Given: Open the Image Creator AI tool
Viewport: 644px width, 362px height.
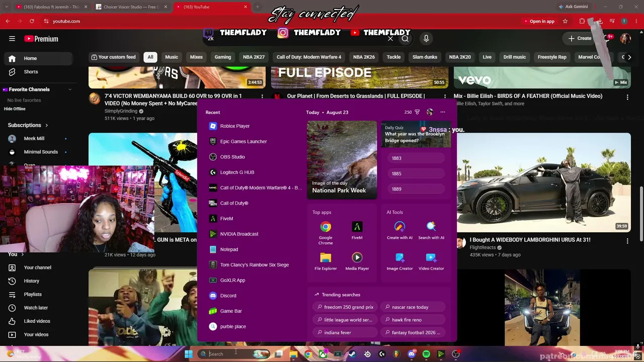Looking at the screenshot, I should [399, 261].
